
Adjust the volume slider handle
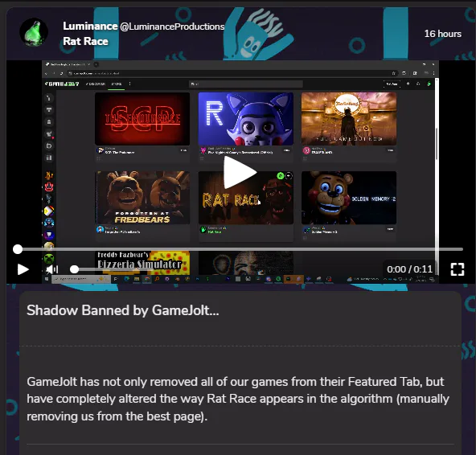pyautogui.click(x=74, y=269)
